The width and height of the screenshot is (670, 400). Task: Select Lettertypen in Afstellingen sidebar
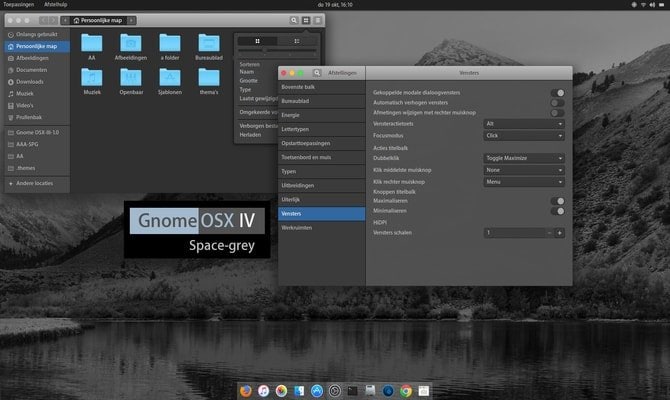(321, 129)
